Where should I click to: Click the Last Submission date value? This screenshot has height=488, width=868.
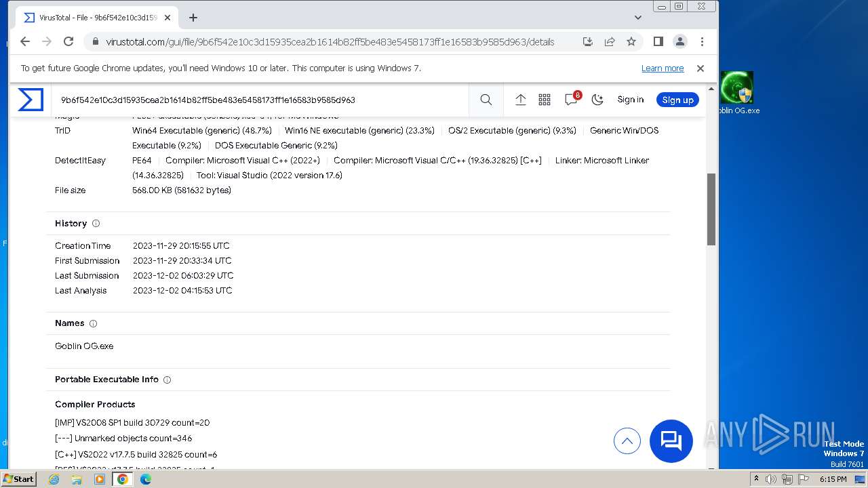click(x=183, y=276)
